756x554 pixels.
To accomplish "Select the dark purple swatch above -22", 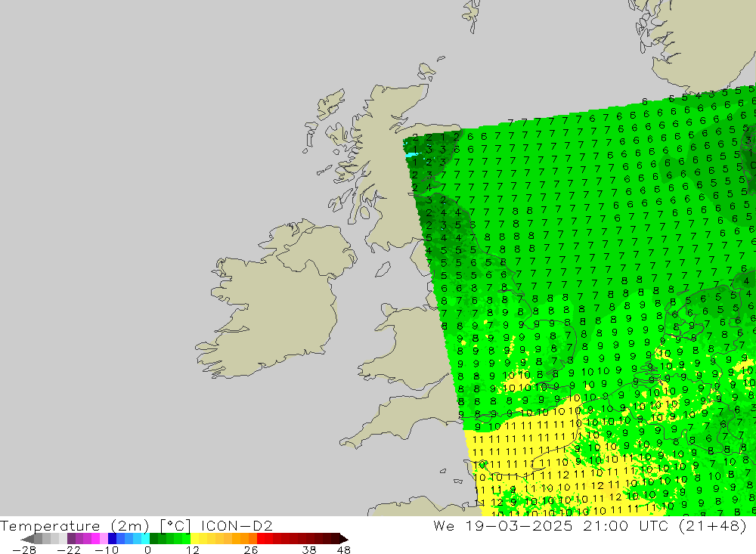I will pyautogui.click(x=71, y=539).
